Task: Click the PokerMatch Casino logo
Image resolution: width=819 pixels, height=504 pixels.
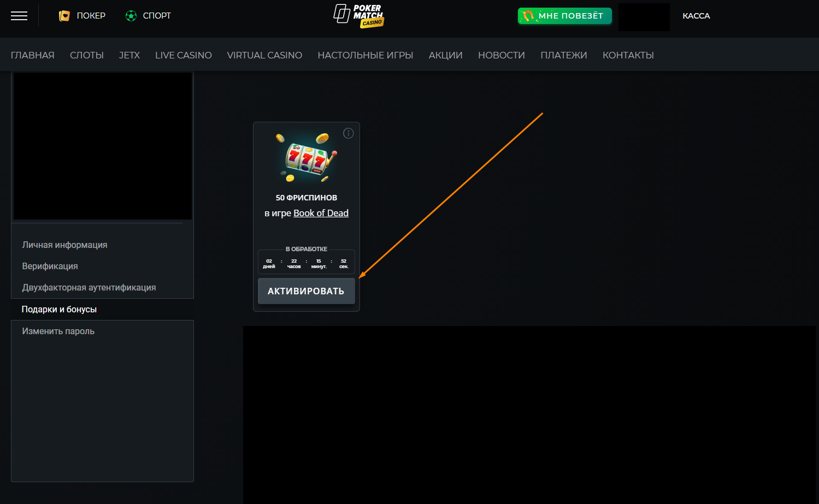Action: point(359,15)
